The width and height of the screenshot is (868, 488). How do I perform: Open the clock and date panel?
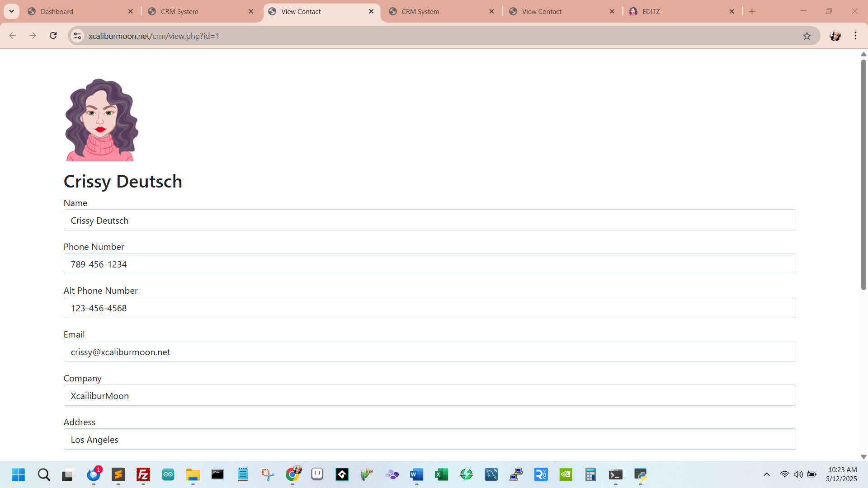(x=842, y=474)
